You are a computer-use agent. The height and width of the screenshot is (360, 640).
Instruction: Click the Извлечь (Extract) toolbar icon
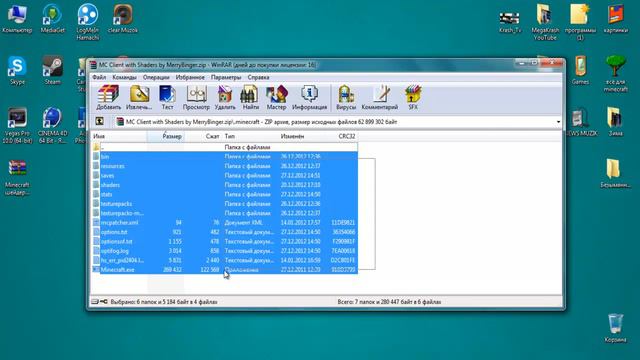point(139,98)
